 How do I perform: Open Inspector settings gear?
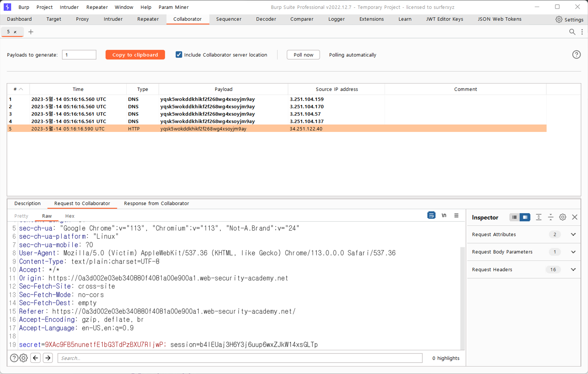(x=562, y=217)
